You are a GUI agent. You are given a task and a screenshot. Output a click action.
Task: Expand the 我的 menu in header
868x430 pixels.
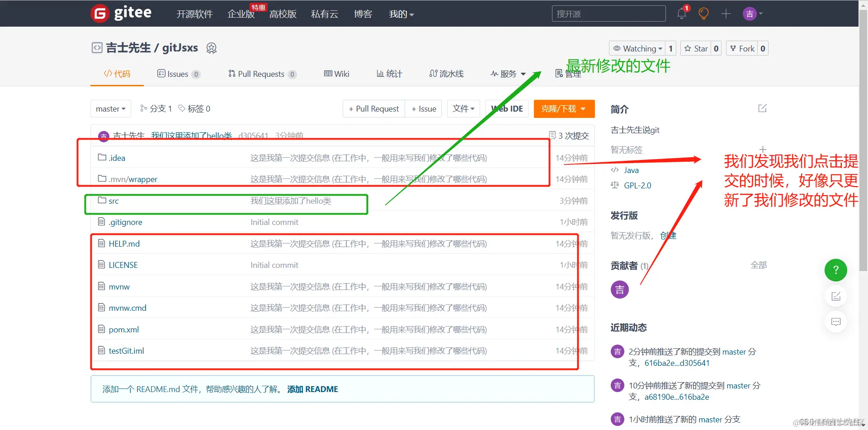(x=401, y=14)
